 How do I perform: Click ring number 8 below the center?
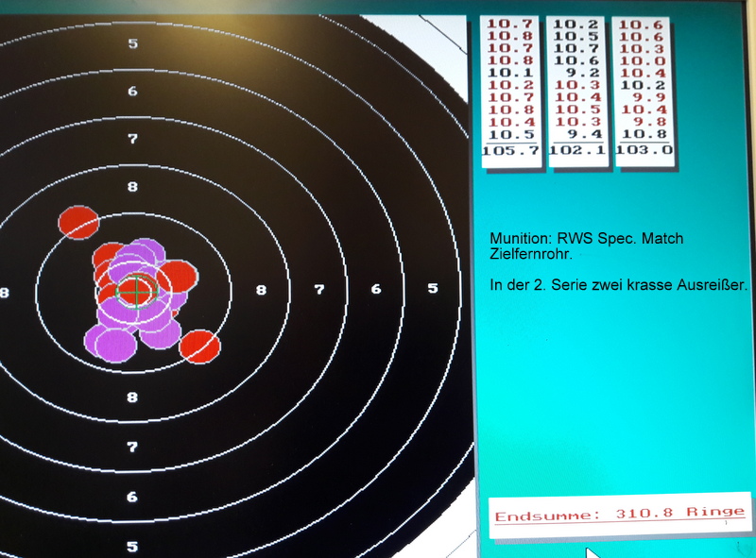(132, 397)
